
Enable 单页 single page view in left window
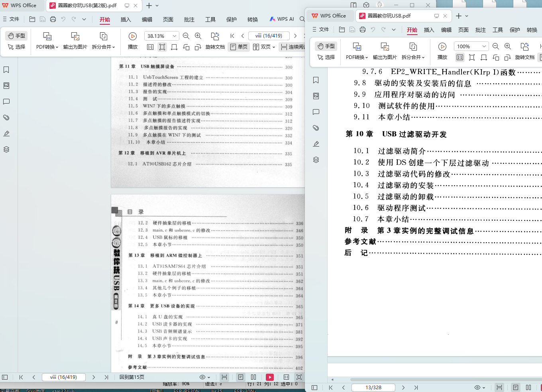tap(239, 47)
